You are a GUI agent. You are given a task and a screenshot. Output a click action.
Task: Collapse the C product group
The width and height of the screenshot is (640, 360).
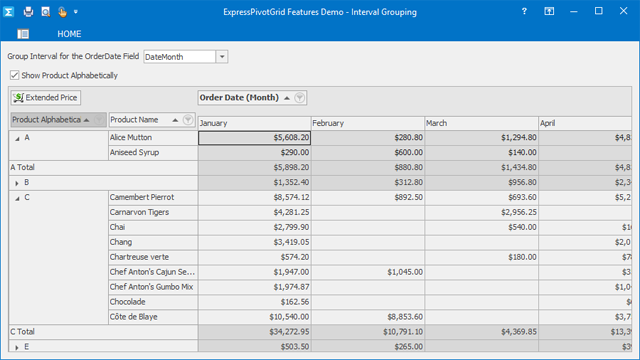click(17, 198)
